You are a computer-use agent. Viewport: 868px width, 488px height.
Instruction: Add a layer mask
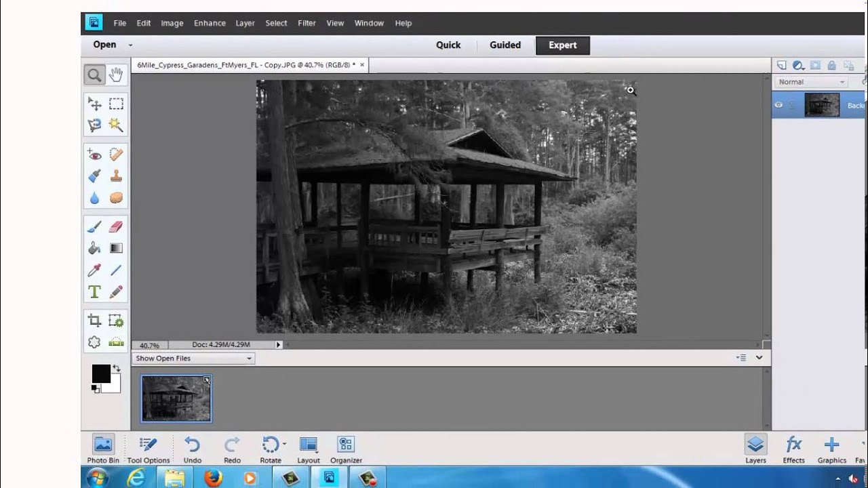(815, 65)
